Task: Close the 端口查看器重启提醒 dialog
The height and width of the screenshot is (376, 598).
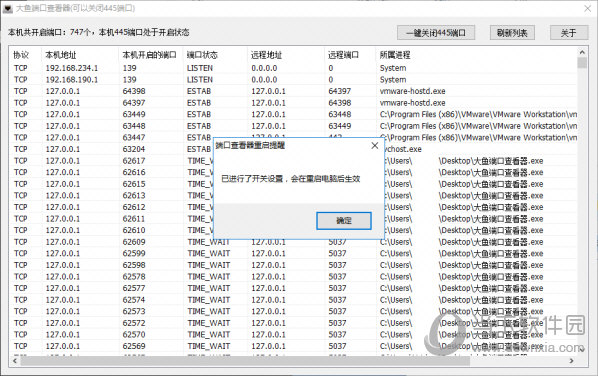Action: click(x=375, y=145)
